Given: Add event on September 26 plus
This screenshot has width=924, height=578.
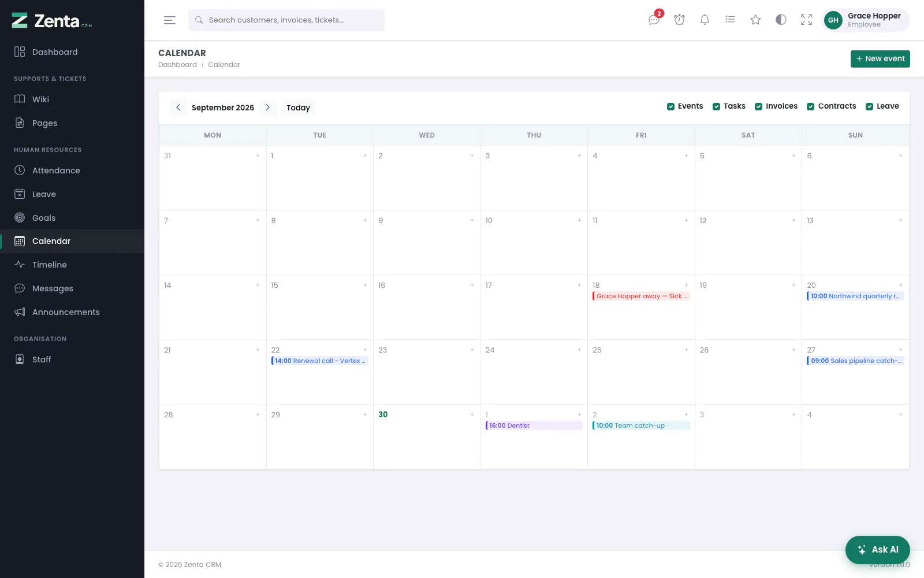Looking at the screenshot, I should [793, 350].
